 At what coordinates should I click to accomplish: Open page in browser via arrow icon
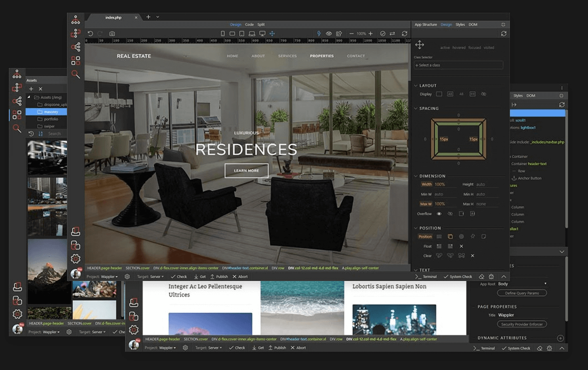339,33
